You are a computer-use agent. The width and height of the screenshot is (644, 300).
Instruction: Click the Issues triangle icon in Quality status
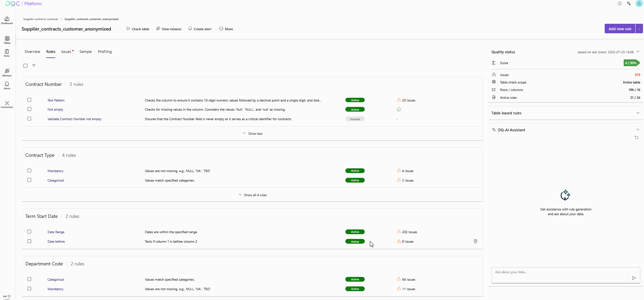pos(494,75)
